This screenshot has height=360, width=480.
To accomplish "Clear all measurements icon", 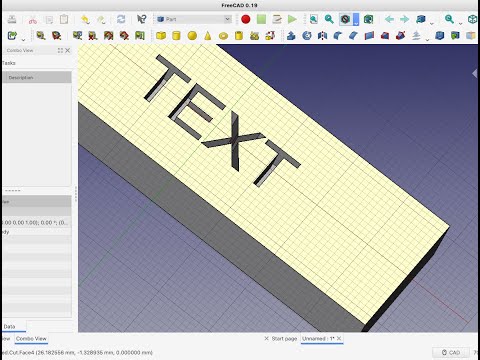I will pyautogui.click(x=93, y=35).
